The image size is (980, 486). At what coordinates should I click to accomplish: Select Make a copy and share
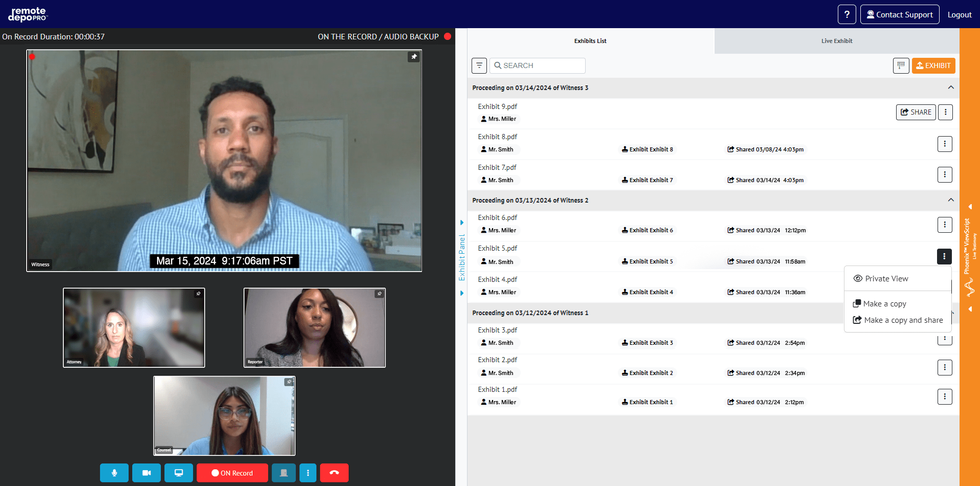point(898,320)
